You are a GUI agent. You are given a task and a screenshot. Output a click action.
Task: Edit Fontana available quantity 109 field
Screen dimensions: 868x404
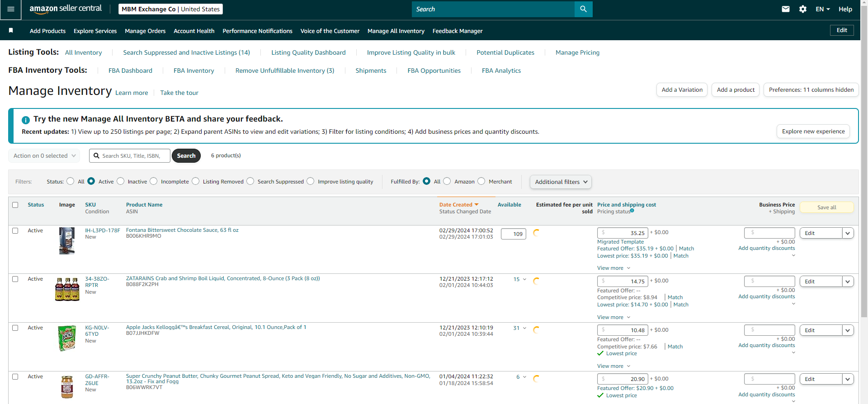point(514,234)
